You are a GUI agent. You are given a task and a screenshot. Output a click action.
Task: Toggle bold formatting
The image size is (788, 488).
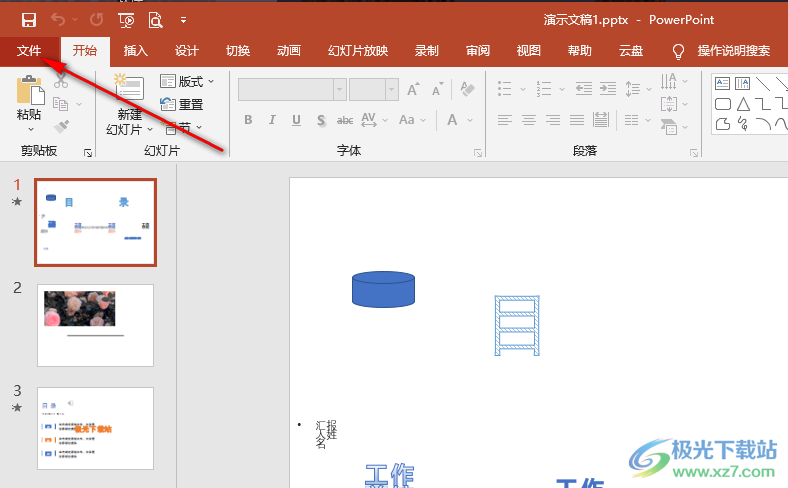click(x=249, y=120)
